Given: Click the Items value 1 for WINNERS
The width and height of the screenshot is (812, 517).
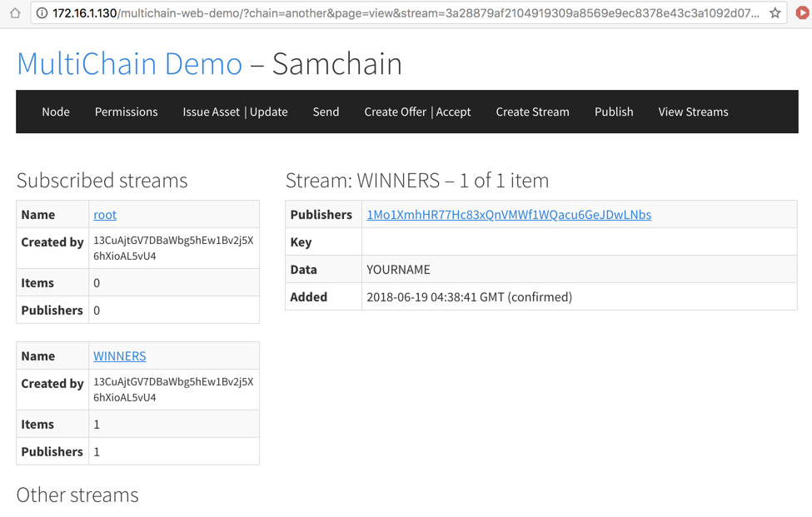Looking at the screenshot, I should (x=97, y=425).
